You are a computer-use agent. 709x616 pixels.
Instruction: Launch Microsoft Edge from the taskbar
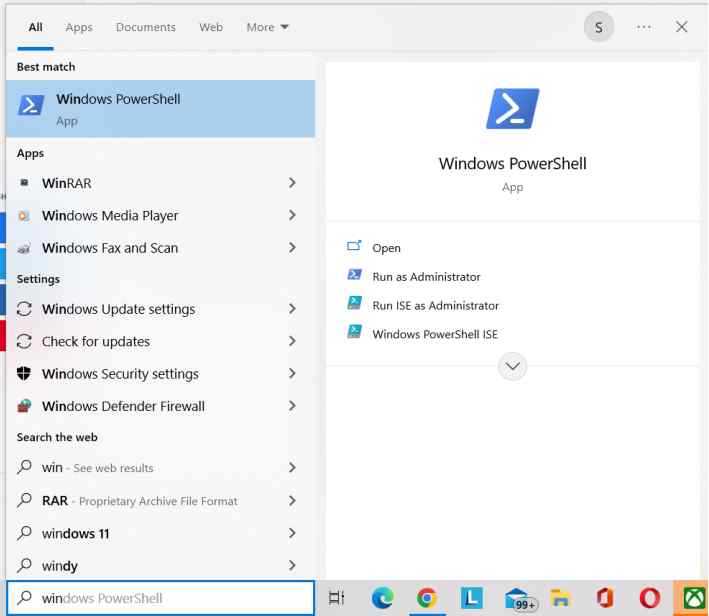(x=383, y=598)
